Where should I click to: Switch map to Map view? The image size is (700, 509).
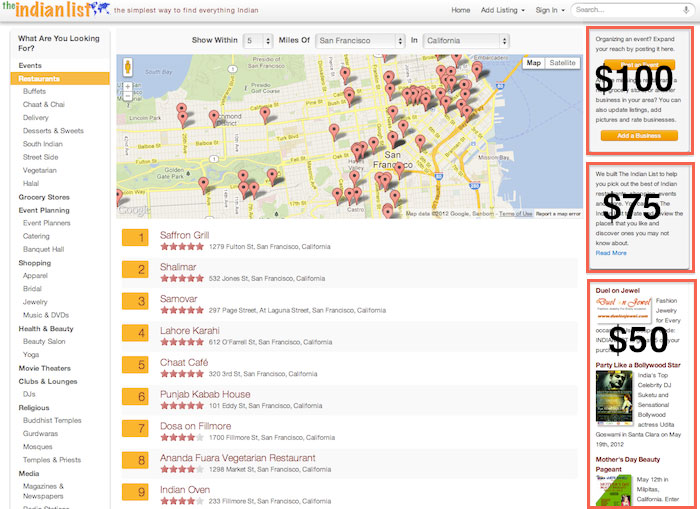[533, 63]
